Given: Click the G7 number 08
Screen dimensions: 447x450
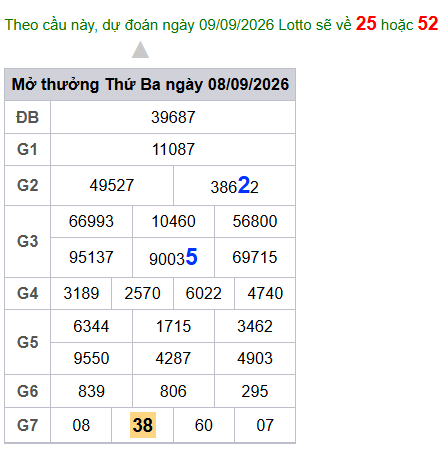Looking at the screenshot, I should pyautogui.click(x=81, y=425).
